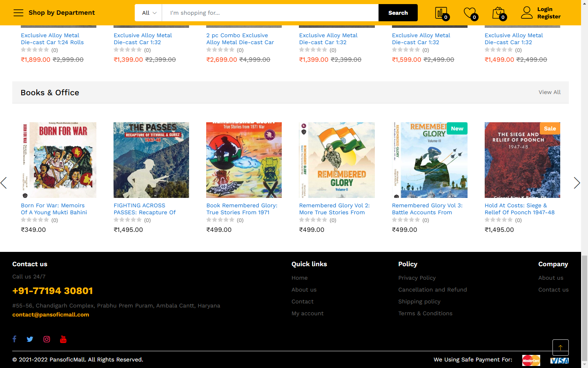Open the compare products icon in header

coord(441,13)
